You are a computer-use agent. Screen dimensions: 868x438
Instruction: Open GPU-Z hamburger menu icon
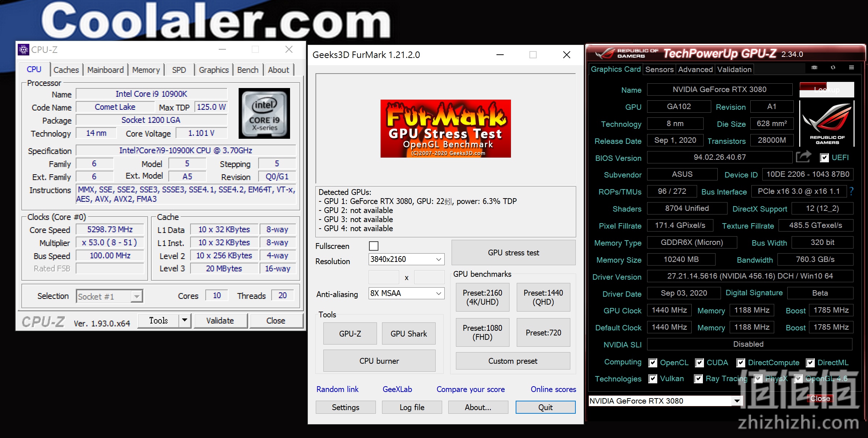coord(851,68)
